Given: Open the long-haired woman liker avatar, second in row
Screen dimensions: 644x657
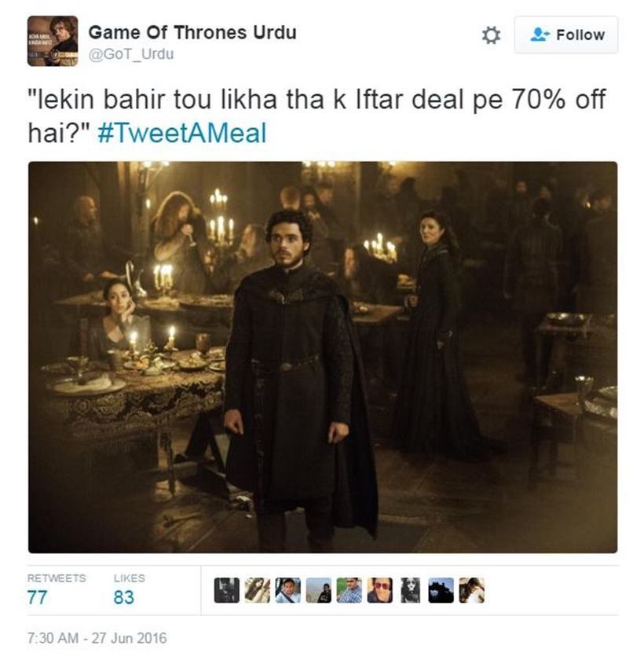Looking at the screenshot, I should [257, 590].
